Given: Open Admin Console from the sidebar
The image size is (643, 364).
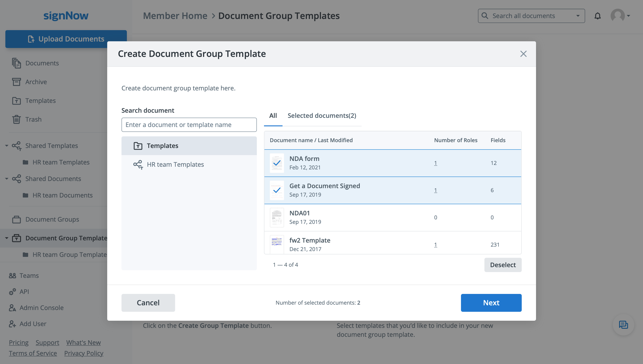Looking at the screenshot, I should click(x=41, y=308).
